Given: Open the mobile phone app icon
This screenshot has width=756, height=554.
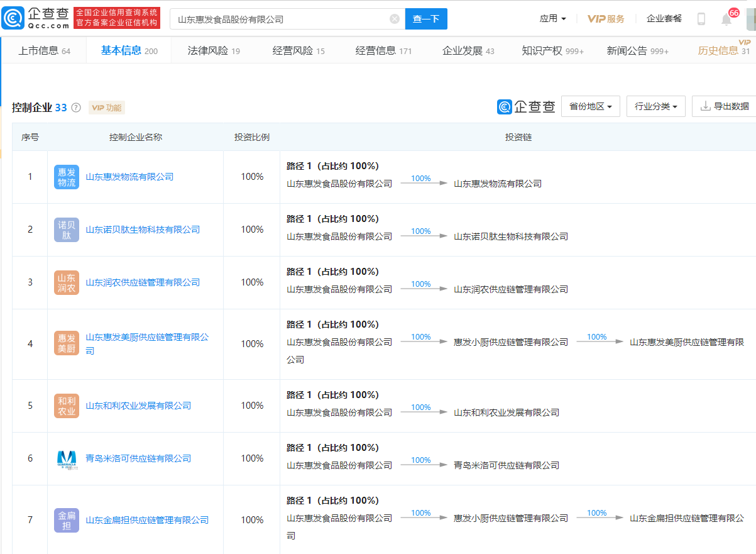Looking at the screenshot, I should pos(701,19).
